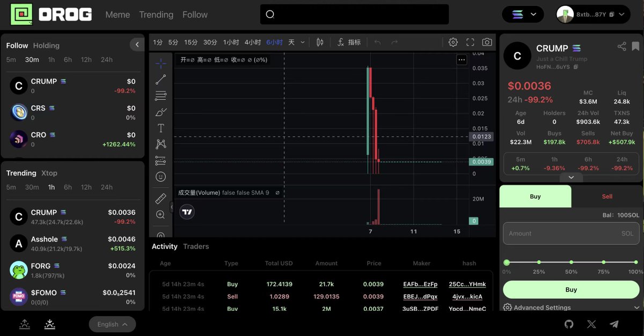This screenshot has height=336, width=644.
Task: Set amount slider to 50%
Action: coord(571,262)
